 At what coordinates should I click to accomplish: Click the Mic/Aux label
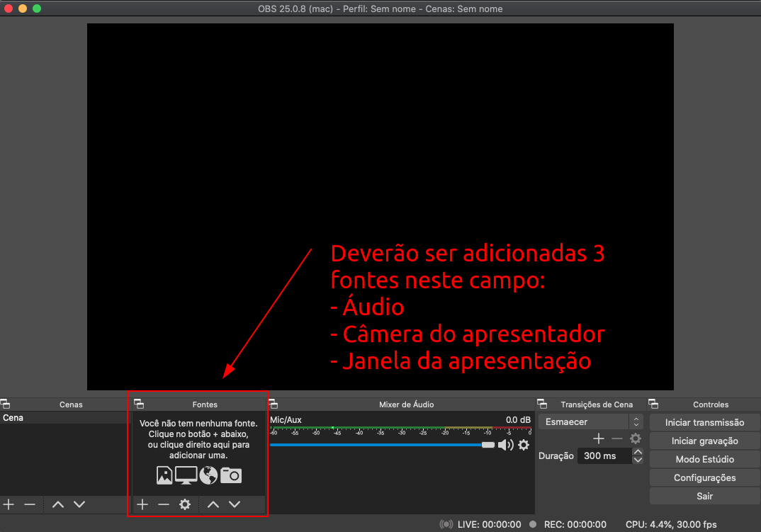coord(286,420)
